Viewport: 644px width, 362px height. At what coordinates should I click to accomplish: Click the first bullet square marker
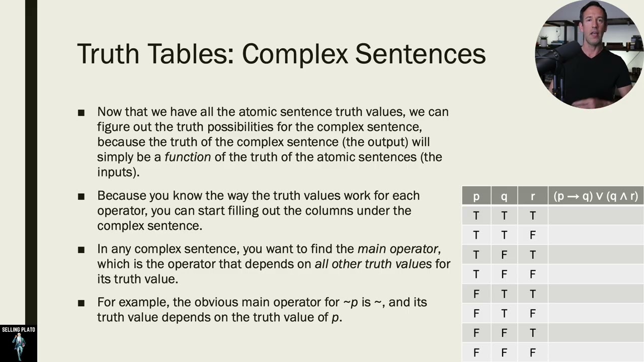(81, 113)
